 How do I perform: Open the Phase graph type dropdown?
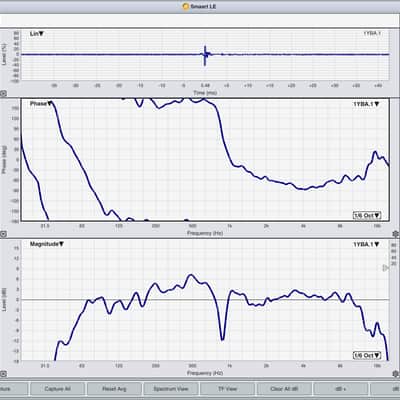coord(41,104)
